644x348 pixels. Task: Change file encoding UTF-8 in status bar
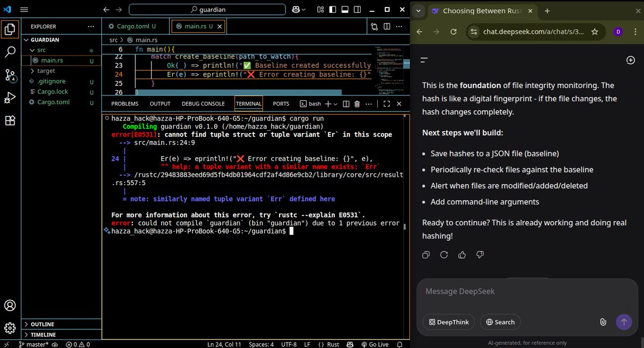pos(288,344)
